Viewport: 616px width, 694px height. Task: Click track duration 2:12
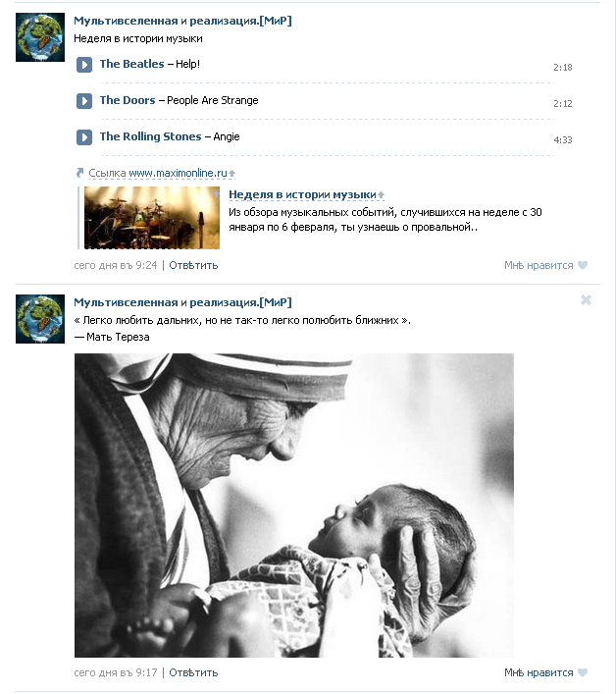click(562, 104)
